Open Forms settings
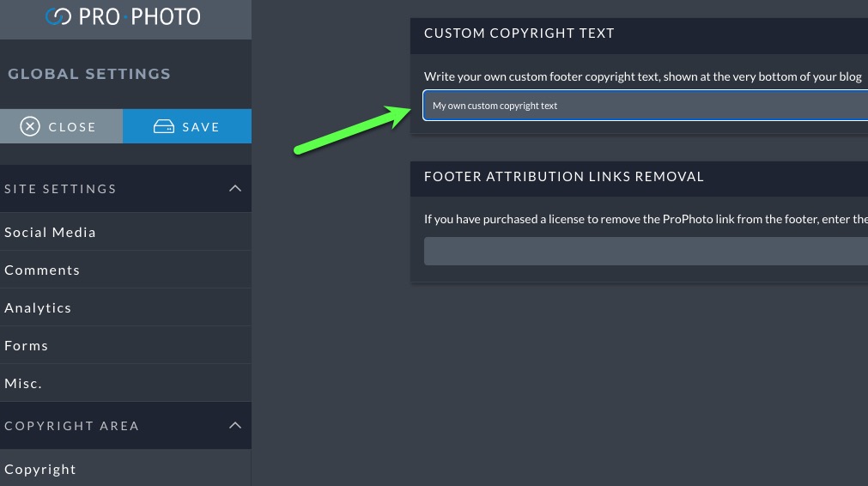Viewport: 868px width, 486px height. click(125, 345)
